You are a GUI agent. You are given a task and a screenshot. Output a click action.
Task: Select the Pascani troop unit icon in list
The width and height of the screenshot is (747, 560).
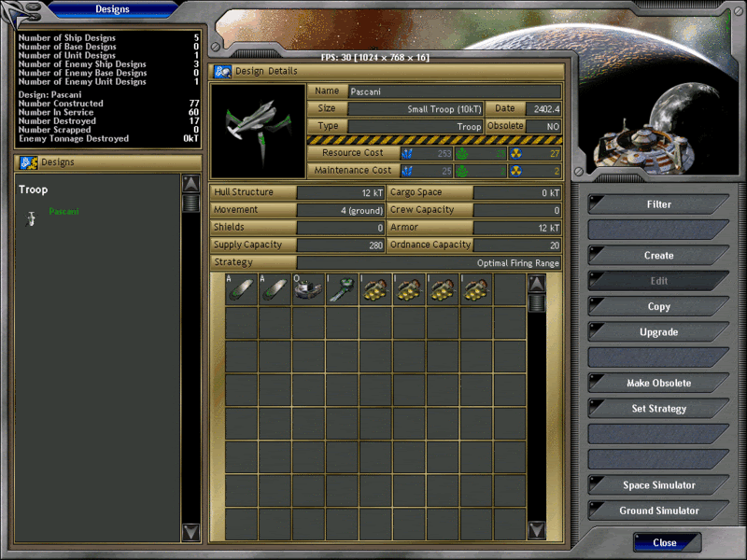tap(31, 218)
